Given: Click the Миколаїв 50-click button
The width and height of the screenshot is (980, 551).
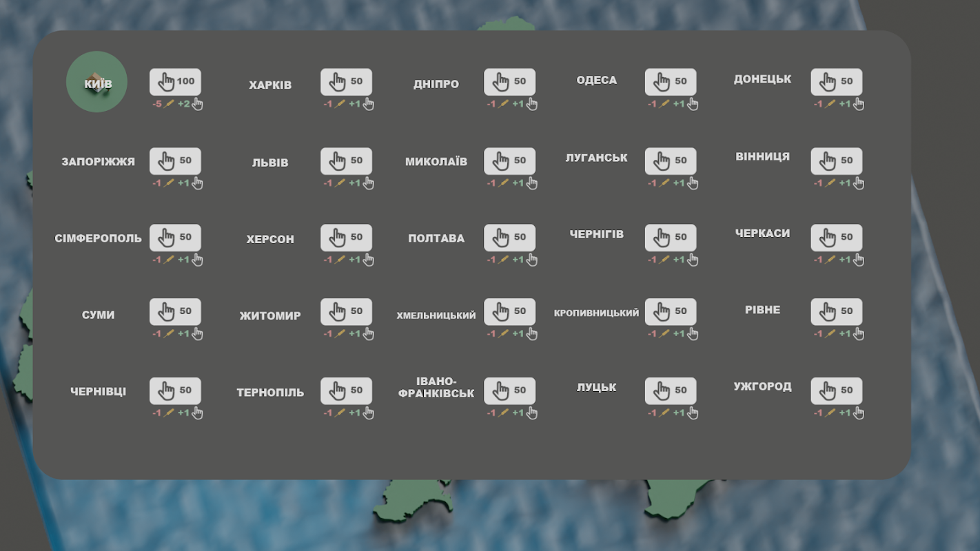Looking at the screenshot, I should point(509,161).
